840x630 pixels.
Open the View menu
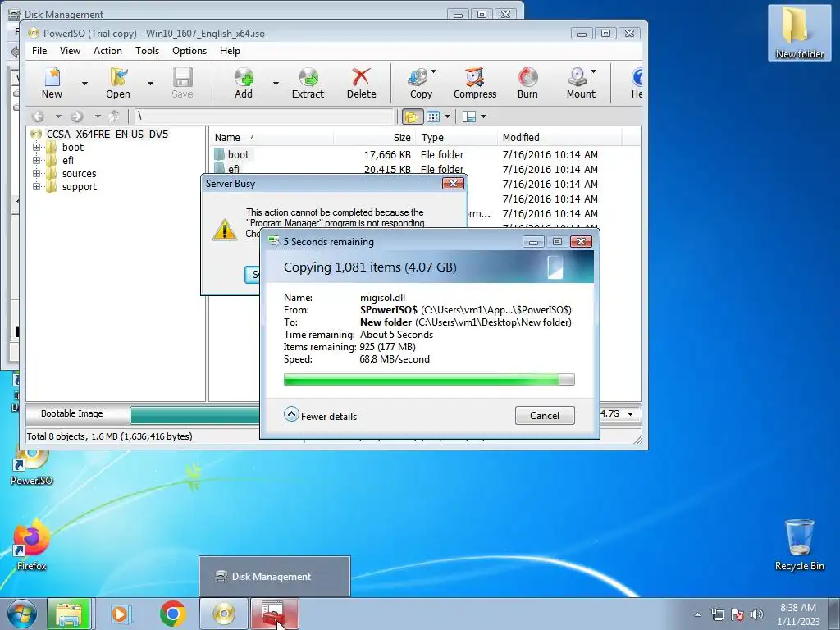tap(70, 51)
